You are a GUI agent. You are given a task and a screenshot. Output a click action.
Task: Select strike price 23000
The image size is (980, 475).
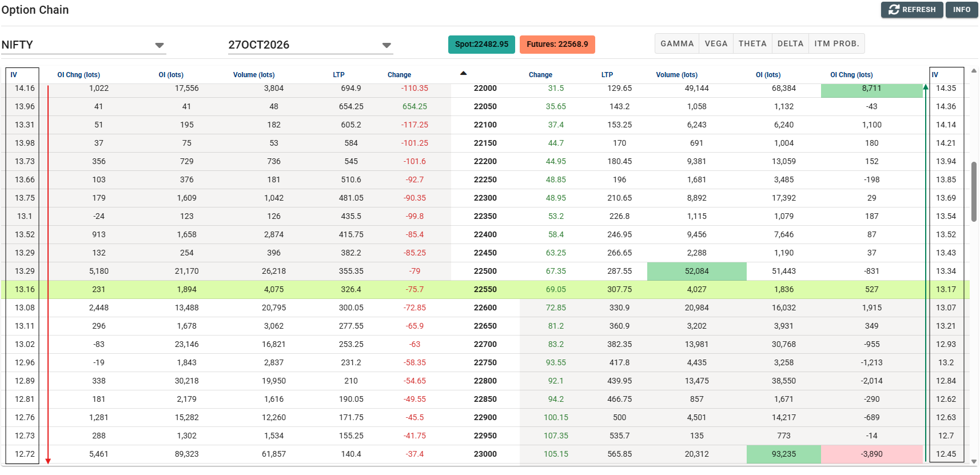(485, 454)
